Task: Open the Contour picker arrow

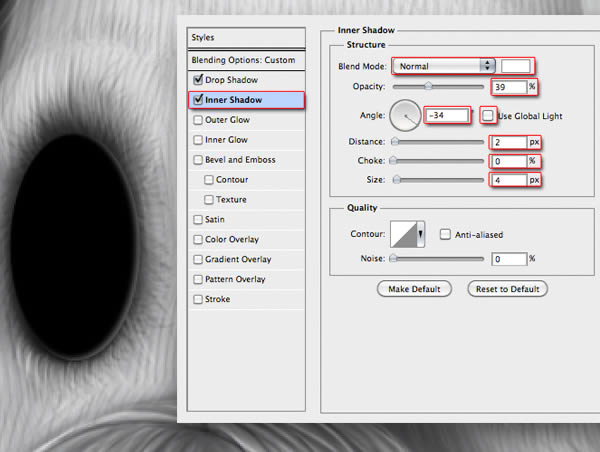Action: [421, 233]
